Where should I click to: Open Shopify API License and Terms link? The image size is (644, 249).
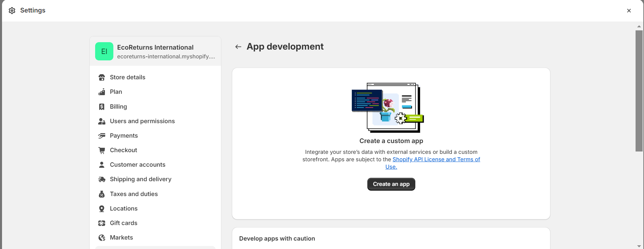pyautogui.click(x=436, y=159)
